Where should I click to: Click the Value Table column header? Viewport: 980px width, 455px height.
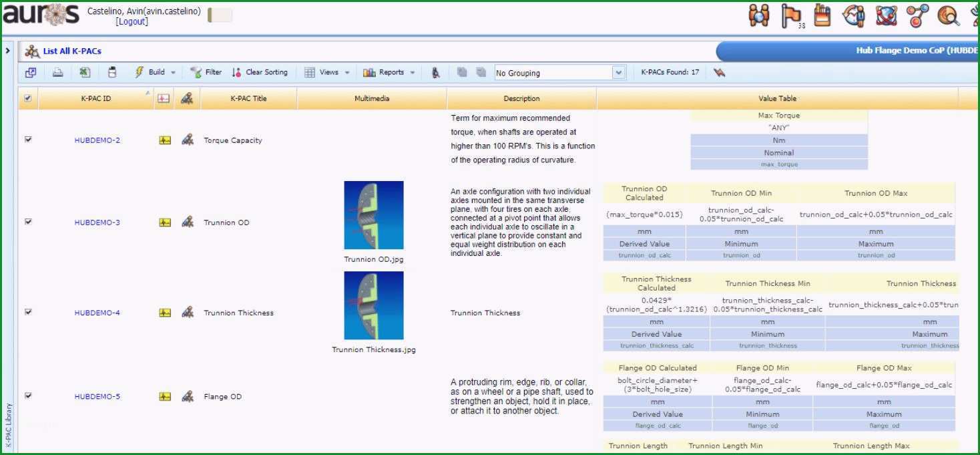(777, 98)
